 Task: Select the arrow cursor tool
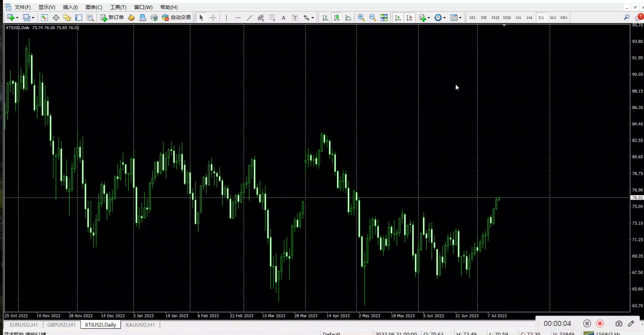pyautogui.click(x=201, y=18)
